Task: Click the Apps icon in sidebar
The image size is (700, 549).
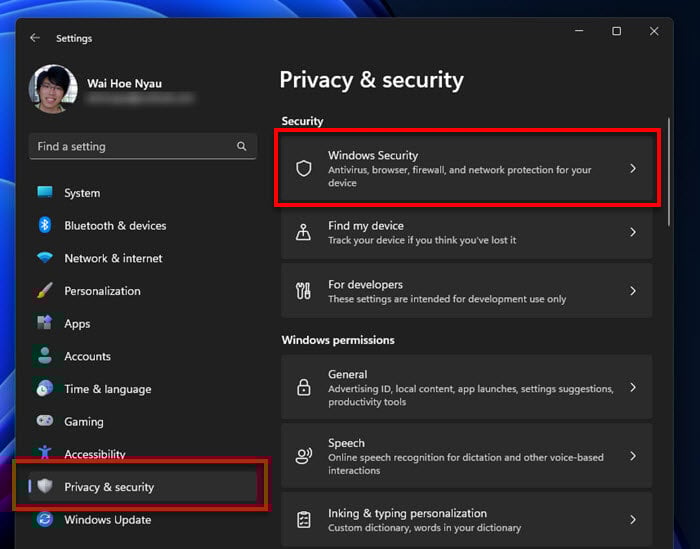Action: pos(45,323)
